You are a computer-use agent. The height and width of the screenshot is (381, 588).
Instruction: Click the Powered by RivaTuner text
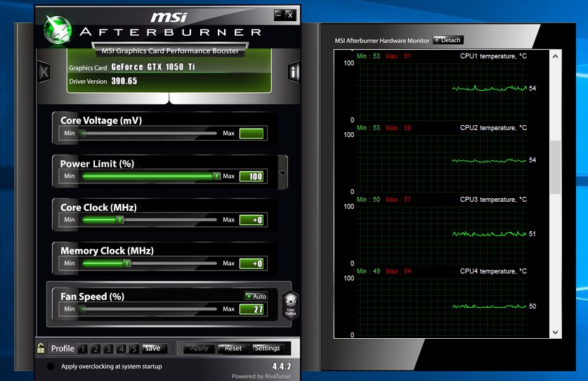[x=261, y=376]
